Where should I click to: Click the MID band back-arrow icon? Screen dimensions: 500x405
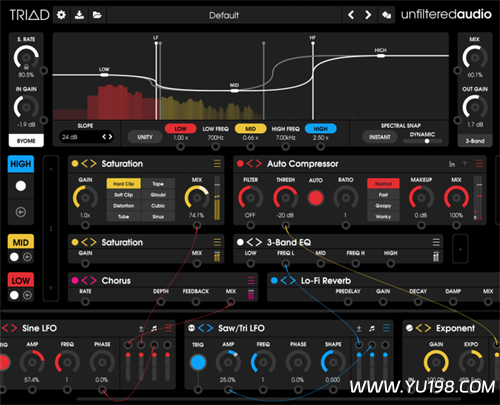[27, 257]
